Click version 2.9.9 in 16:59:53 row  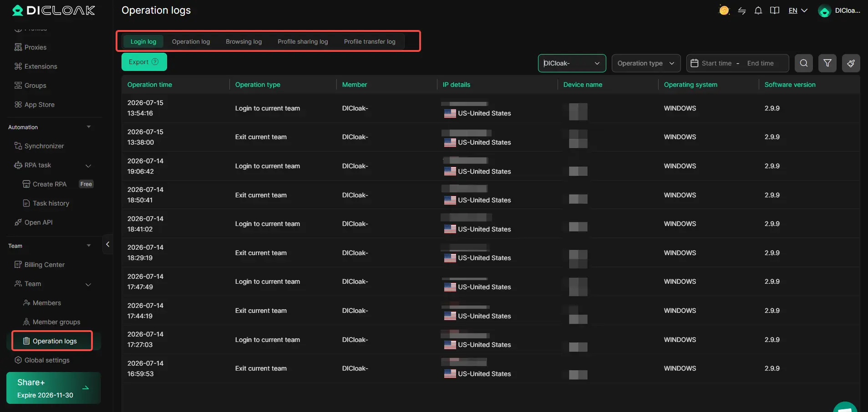[x=772, y=368]
